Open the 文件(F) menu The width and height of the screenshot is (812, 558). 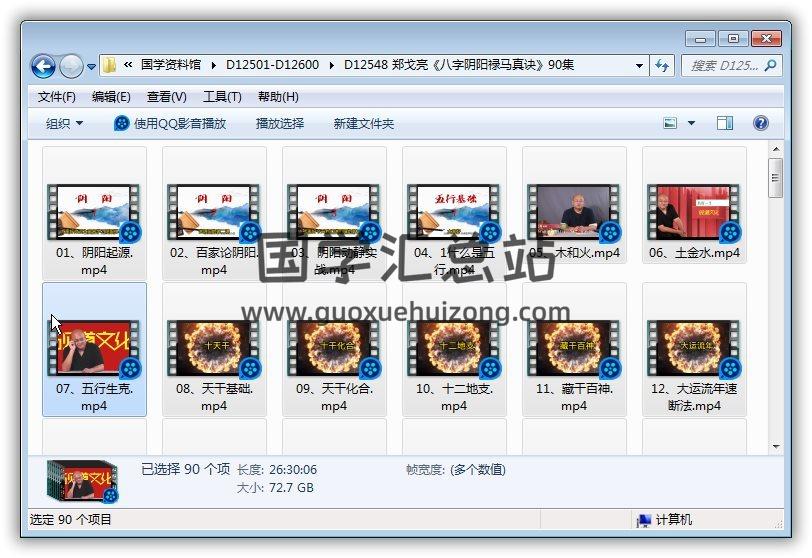click(56, 97)
